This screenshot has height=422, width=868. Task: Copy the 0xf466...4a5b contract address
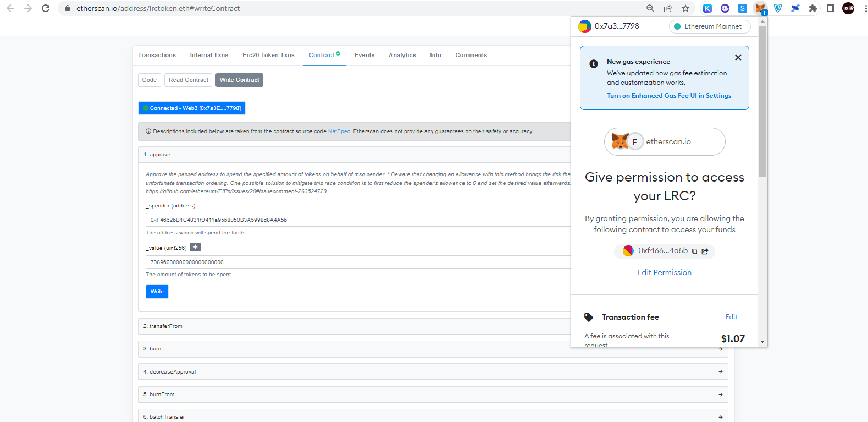point(694,251)
